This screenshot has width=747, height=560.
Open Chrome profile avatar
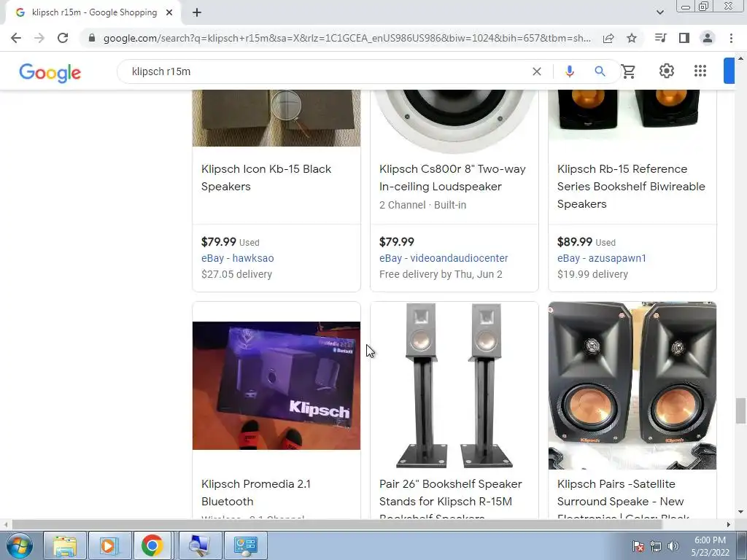[708, 38]
